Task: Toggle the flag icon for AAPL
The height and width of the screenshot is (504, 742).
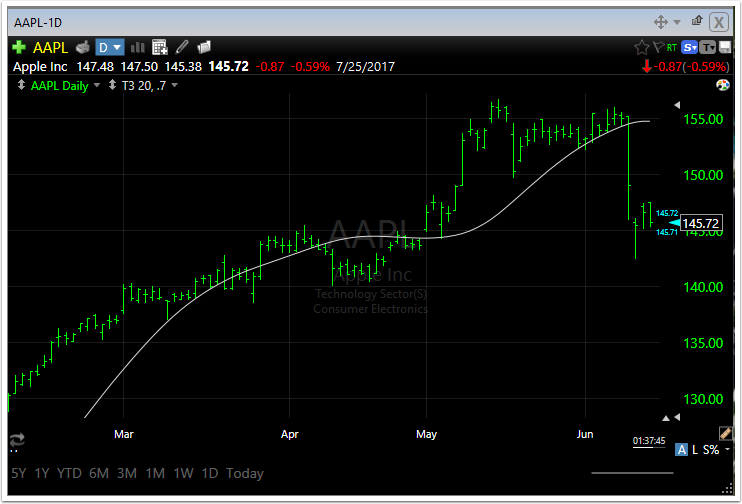Action: [658, 47]
